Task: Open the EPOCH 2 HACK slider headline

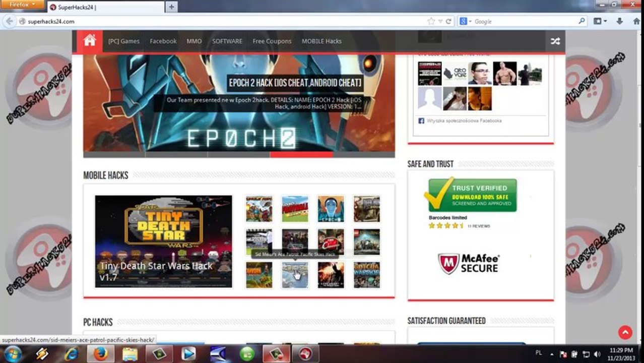Action: point(295,83)
